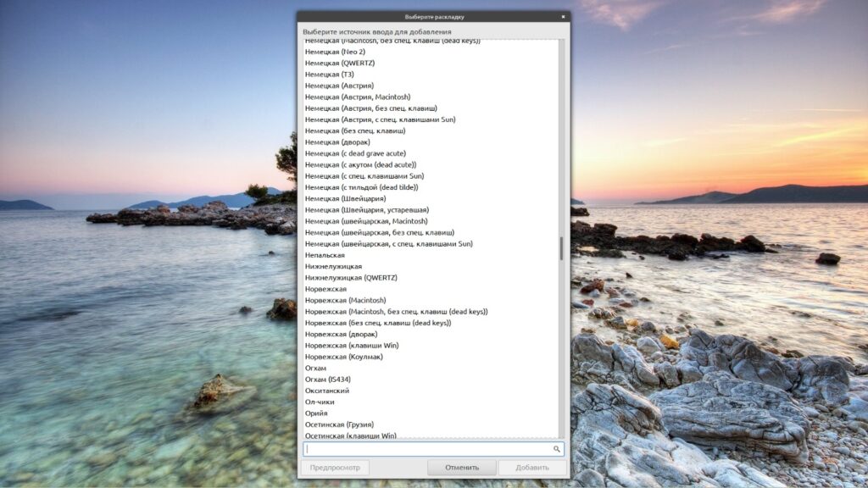Click the Отменить button
868x488 pixels.
[x=462, y=468]
